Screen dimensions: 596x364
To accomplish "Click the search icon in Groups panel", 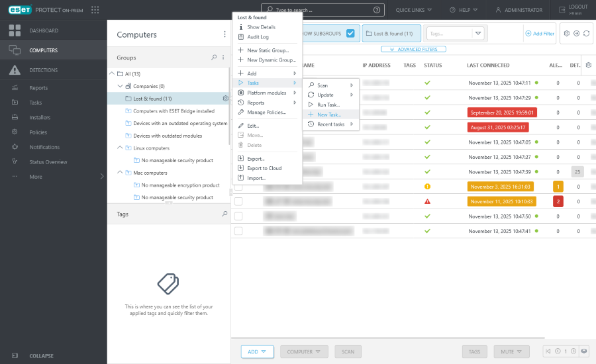I will click(x=214, y=58).
